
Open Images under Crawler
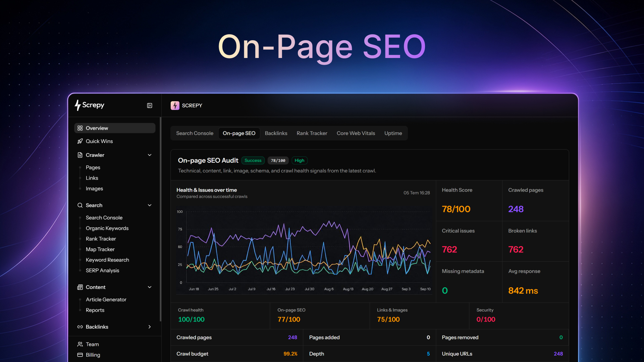click(94, 188)
